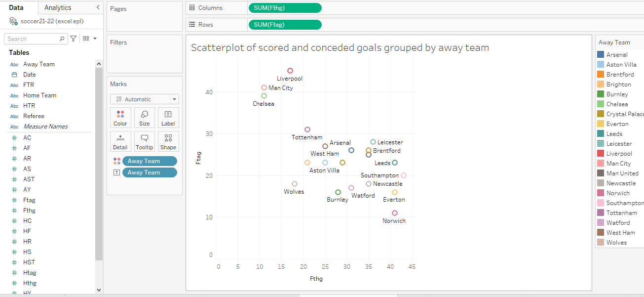Viewport: 644px width, 297px height.
Task: Collapse the Data pane using the chevron
Action: point(97,7)
